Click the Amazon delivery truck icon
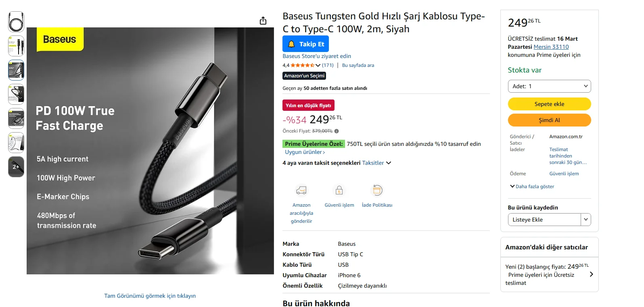Screen dimensions: 644x307 tap(301, 190)
